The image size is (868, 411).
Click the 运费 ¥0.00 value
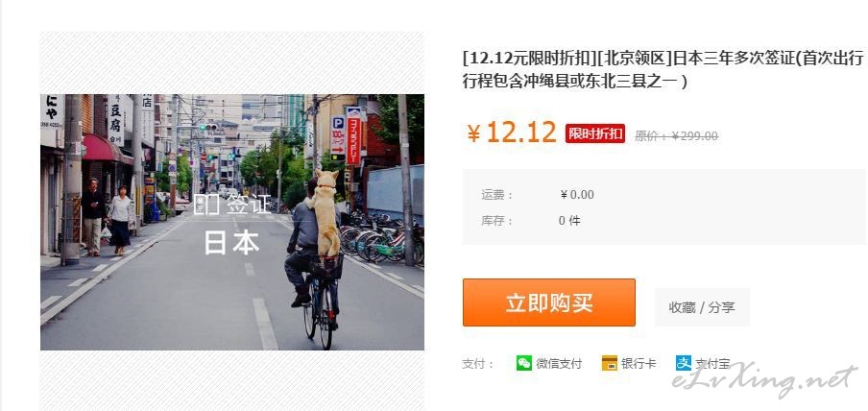coord(577,194)
